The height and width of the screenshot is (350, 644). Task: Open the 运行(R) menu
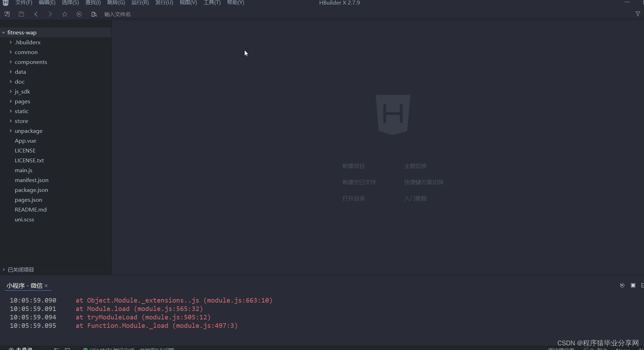(x=140, y=2)
